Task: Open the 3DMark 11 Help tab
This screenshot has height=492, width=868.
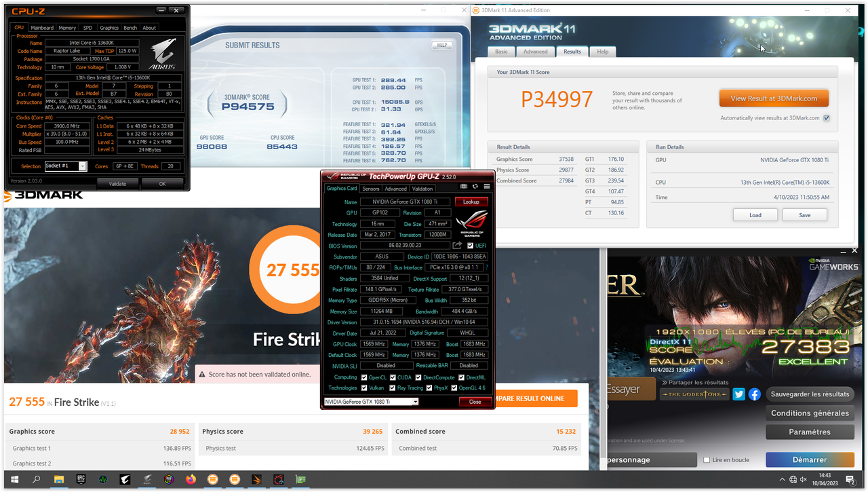Action: 602,52
